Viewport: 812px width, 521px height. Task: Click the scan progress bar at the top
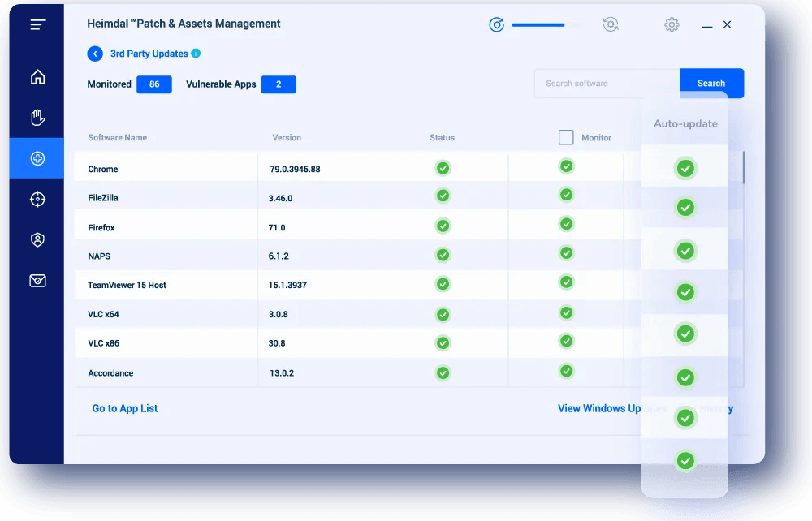tap(538, 24)
